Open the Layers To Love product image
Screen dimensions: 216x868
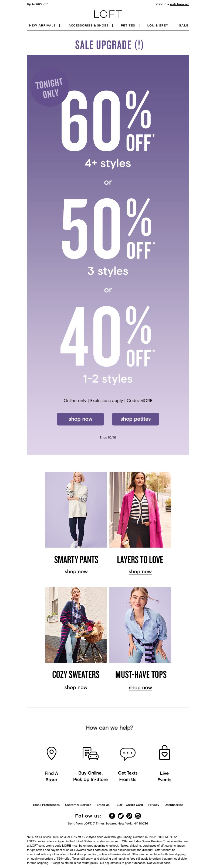click(x=140, y=510)
